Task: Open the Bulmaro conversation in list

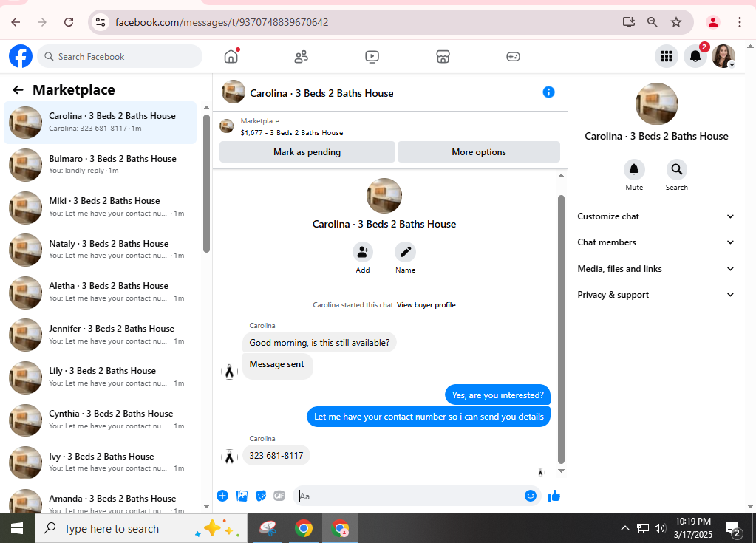Action: (101, 165)
